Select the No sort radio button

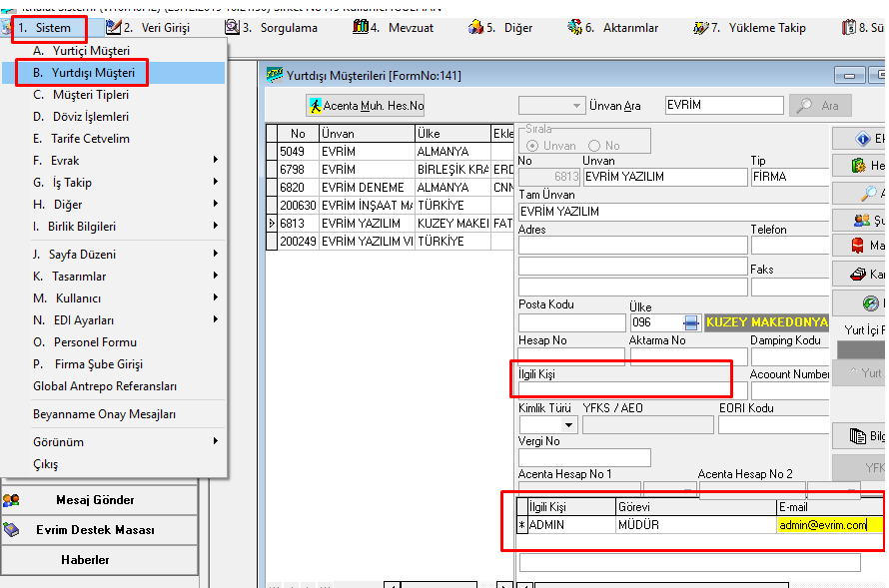[594, 146]
